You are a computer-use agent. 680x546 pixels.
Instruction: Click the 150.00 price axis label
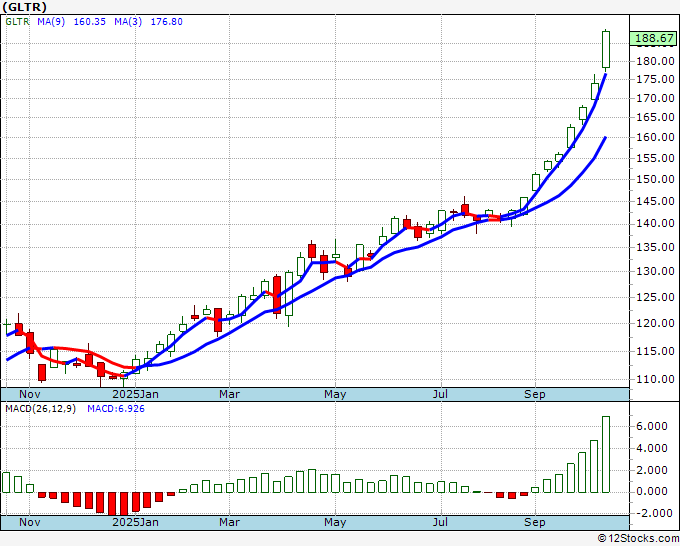[x=655, y=179]
